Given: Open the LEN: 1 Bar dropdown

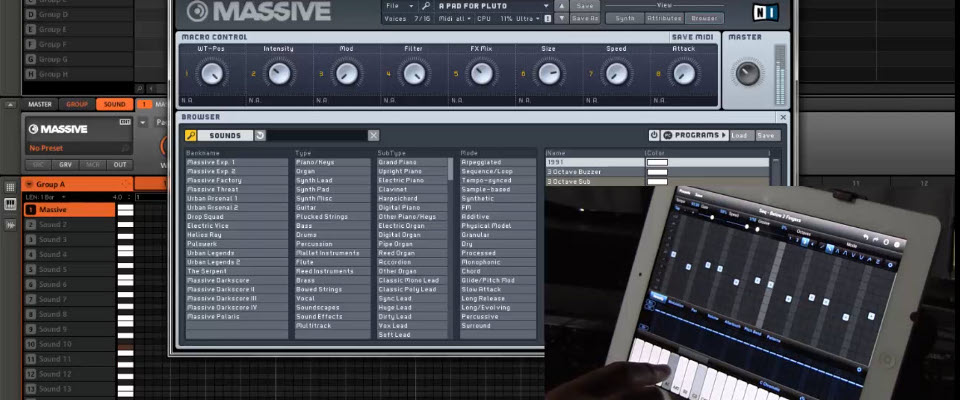Looking at the screenshot, I should (47, 197).
